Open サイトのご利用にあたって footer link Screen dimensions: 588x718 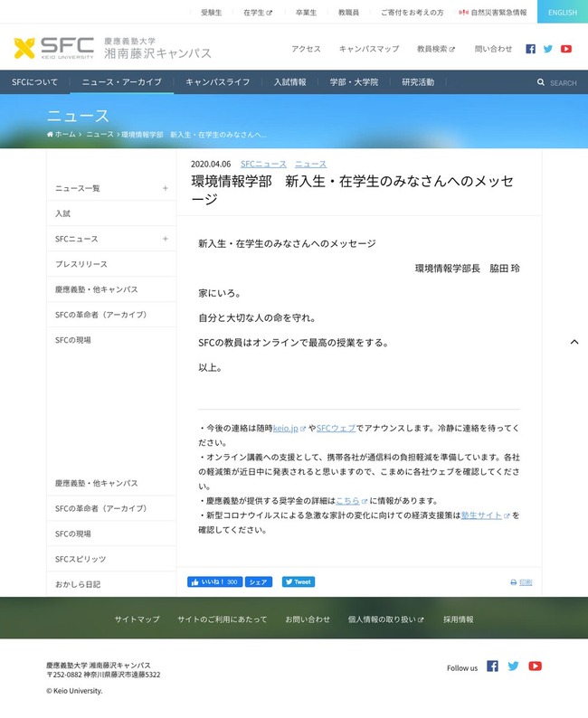point(223,619)
